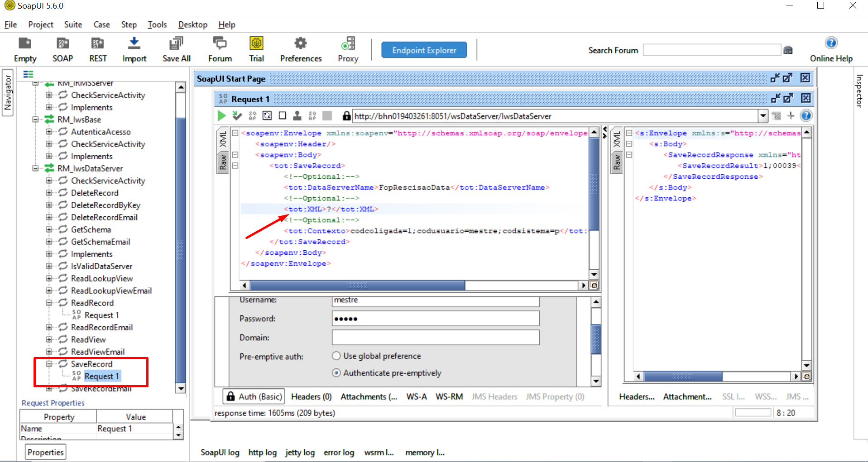The height and width of the screenshot is (462, 868).
Task: Click the Auth (Basic) button
Action: click(x=254, y=396)
